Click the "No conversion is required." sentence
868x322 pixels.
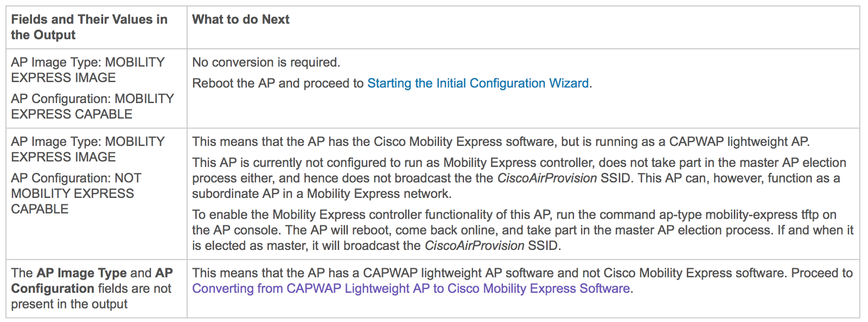click(266, 62)
